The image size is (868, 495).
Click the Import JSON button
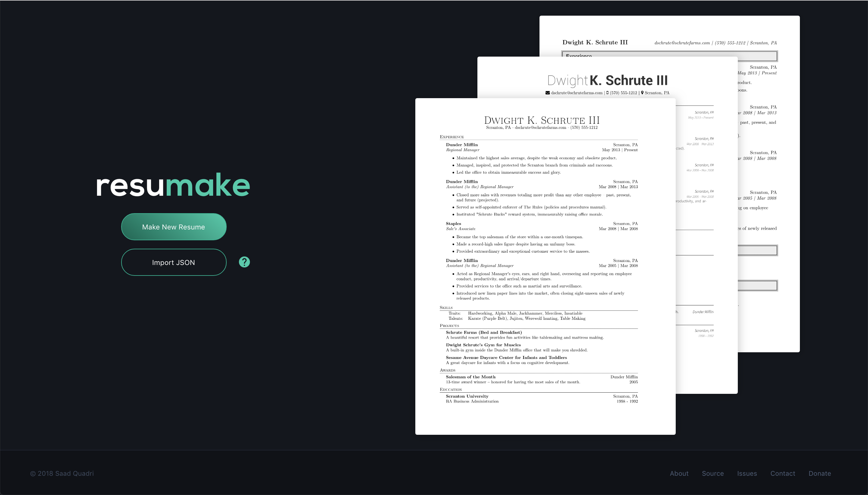pyautogui.click(x=174, y=262)
